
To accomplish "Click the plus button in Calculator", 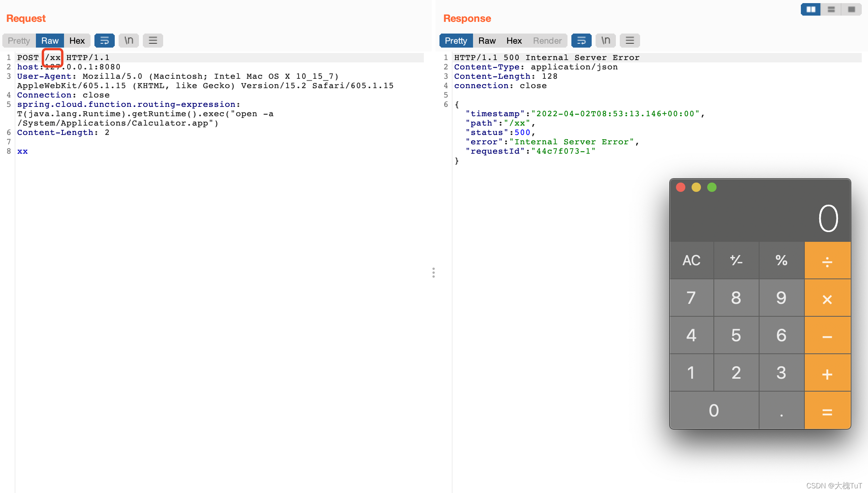I will (827, 372).
